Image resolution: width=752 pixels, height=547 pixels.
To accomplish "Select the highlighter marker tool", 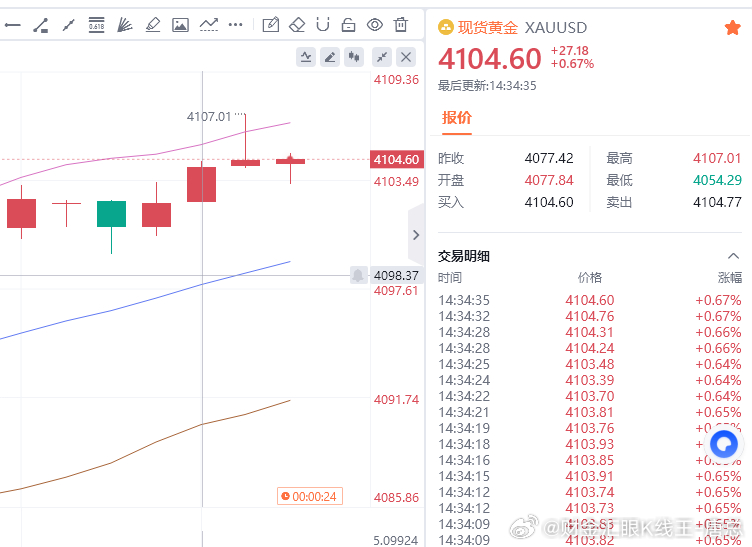I will click(153, 25).
